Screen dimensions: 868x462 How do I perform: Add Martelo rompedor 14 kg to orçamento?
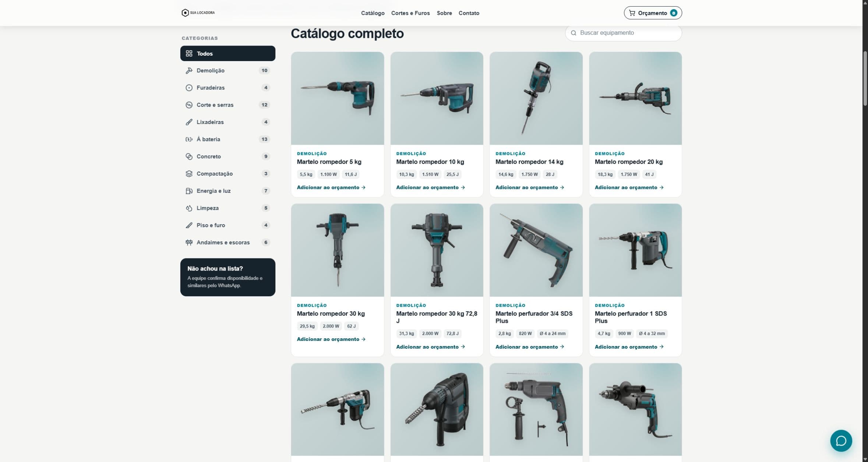pyautogui.click(x=530, y=187)
